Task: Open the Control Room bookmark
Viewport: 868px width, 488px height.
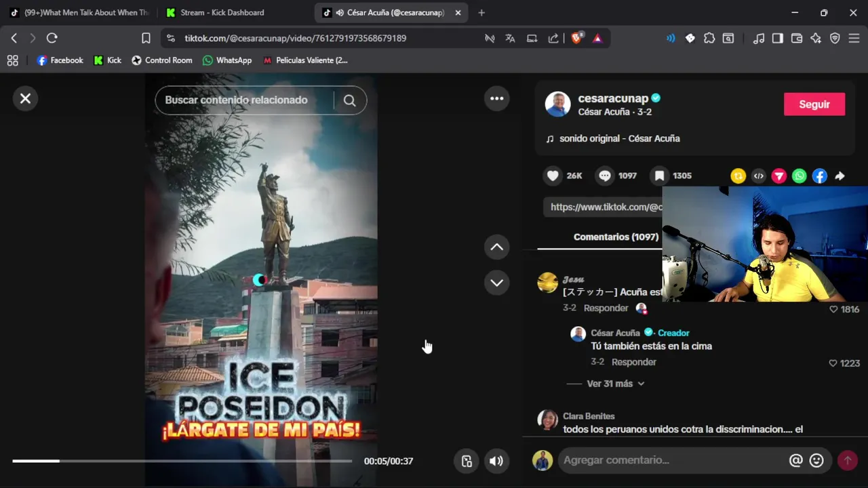Action: (x=161, y=60)
